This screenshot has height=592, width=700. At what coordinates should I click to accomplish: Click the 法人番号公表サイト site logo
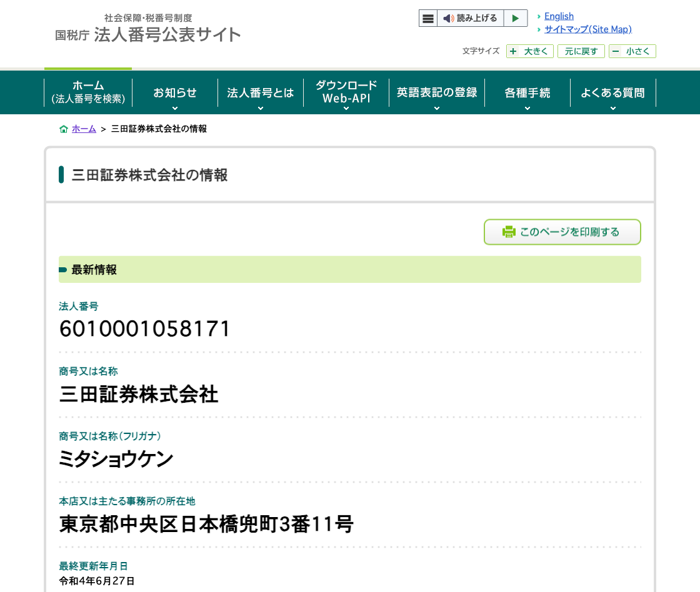pos(147,29)
